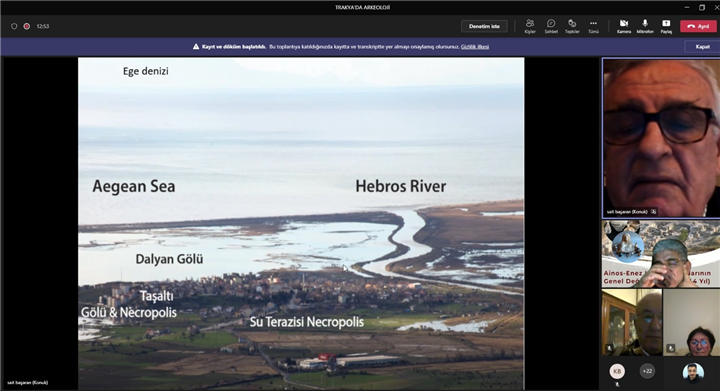Click the pin icon beside sait başaran name
The height and width of the screenshot is (391, 720).
click(653, 212)
